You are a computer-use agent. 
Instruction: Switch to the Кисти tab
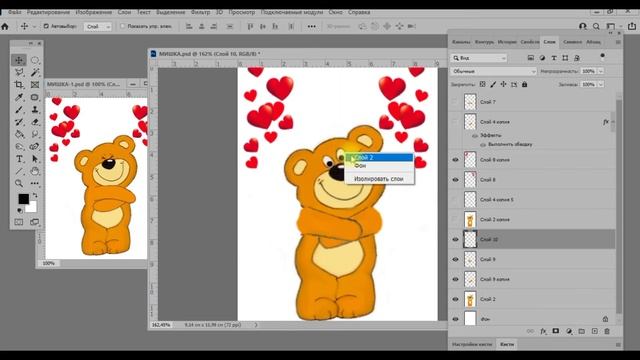click(x=507, y=344)
